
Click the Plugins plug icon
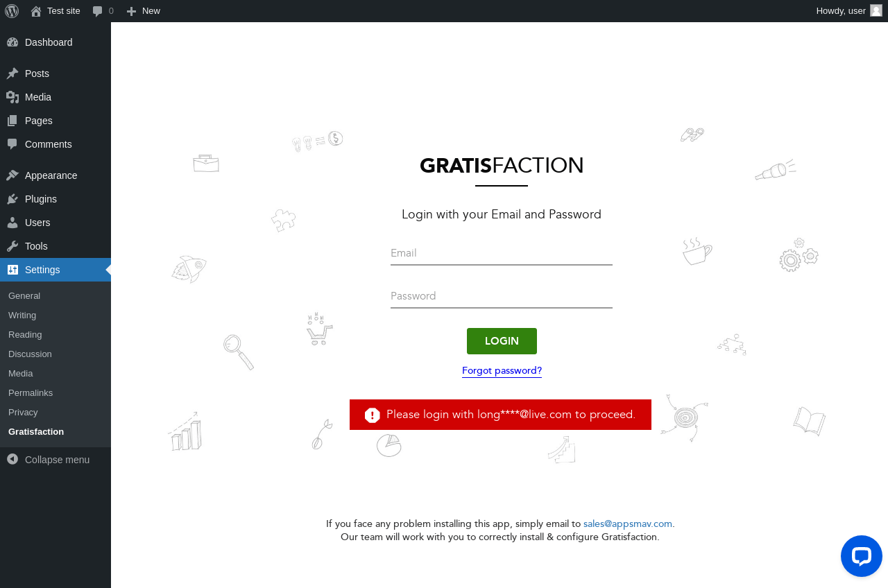click(12, 199)
